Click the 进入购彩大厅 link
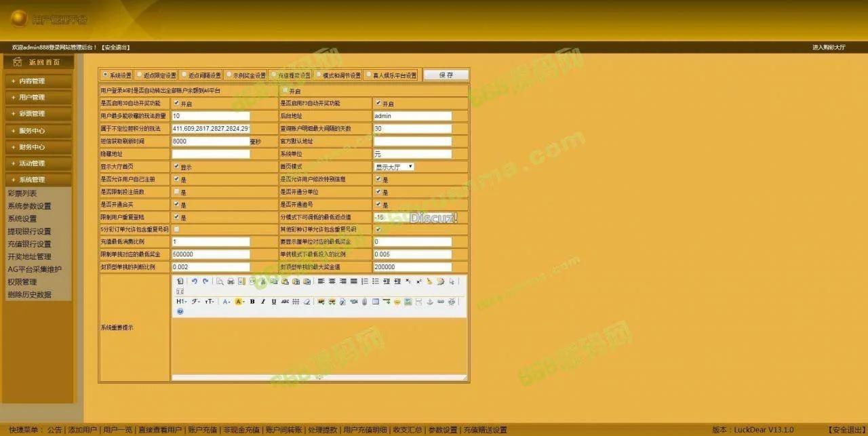The image size is (868, 436). (x=829, y=47)
